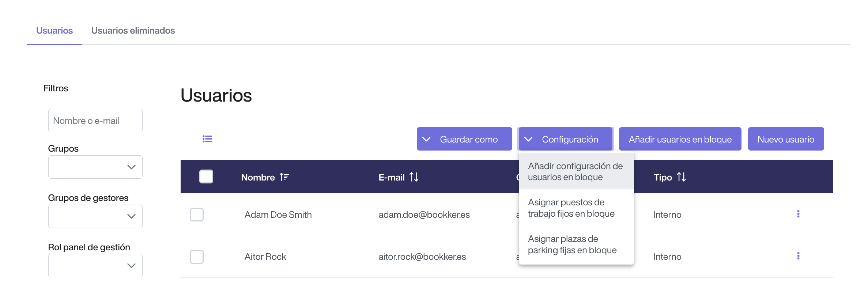Image resolution: width=868 pixels, height=281 pixels.
Task: Switch to Usuarios eliminados tab
Action: click(133, 31)
